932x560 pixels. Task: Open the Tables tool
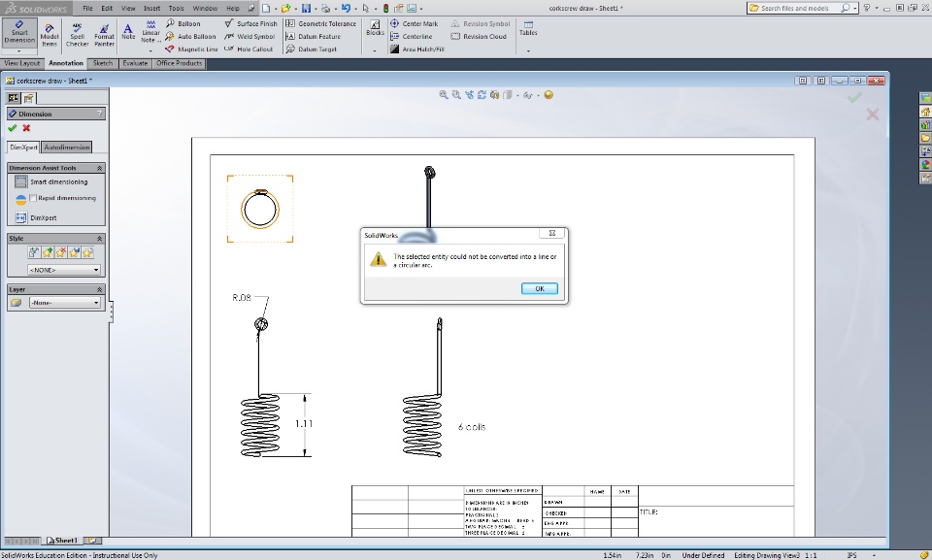coord(528,28)
